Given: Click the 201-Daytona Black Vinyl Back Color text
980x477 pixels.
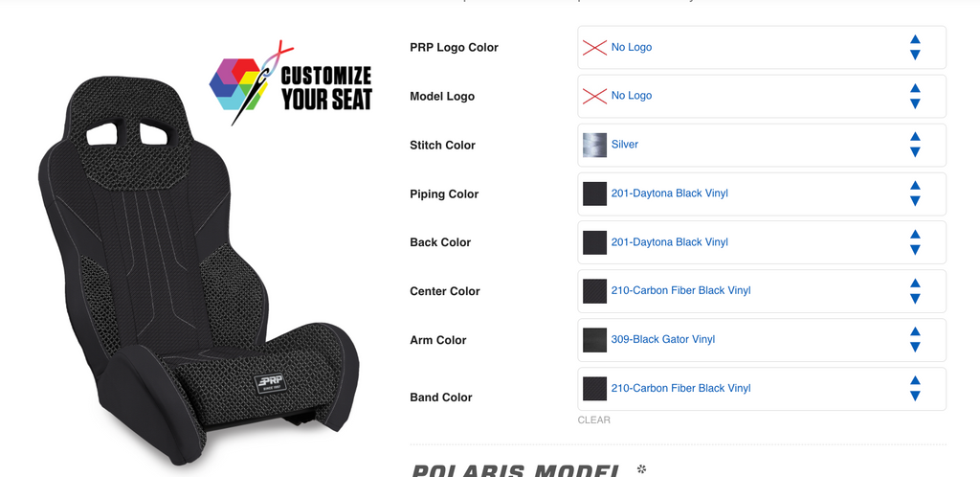Looking at the screenshot, I should coord(669,242).
